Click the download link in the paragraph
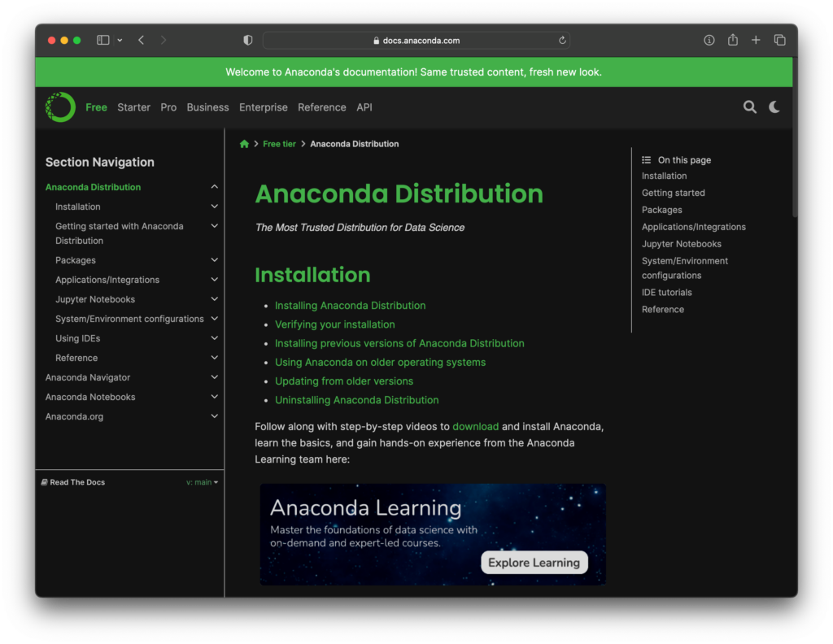 pyautogui.click(x=475, y=427)
